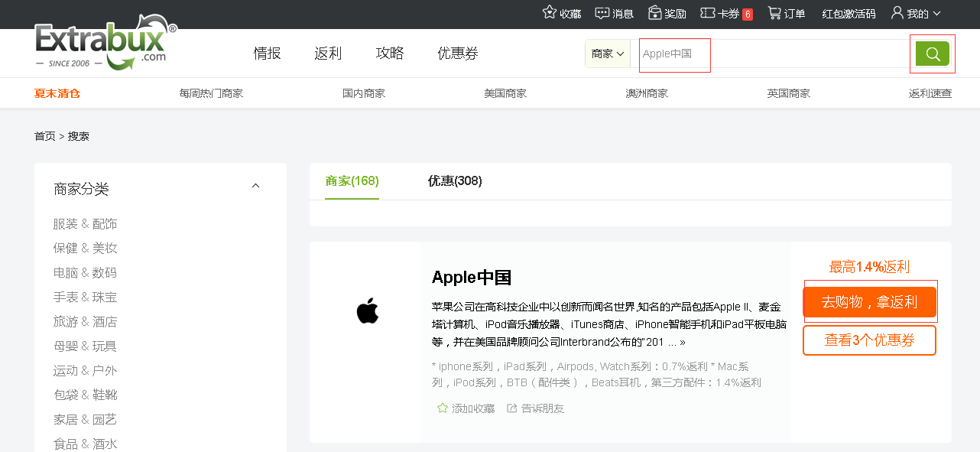Collapse the 商家分类 panel

point(255,186)
